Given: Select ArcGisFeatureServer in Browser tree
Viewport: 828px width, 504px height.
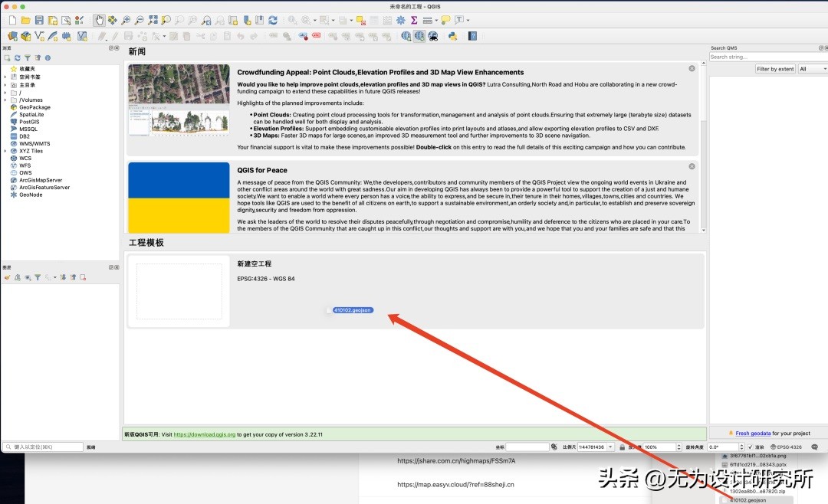Looking at the screenshot, I should pyautogui.click(x=44, y=188).
